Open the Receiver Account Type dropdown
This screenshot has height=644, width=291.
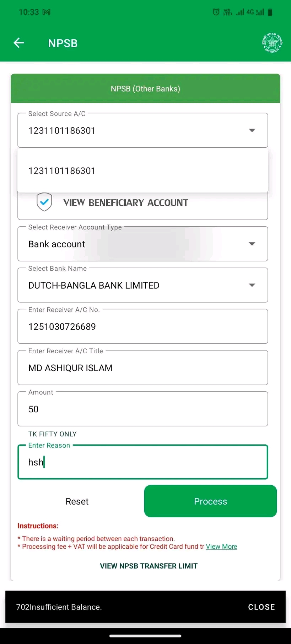click(x=143, y=244)
